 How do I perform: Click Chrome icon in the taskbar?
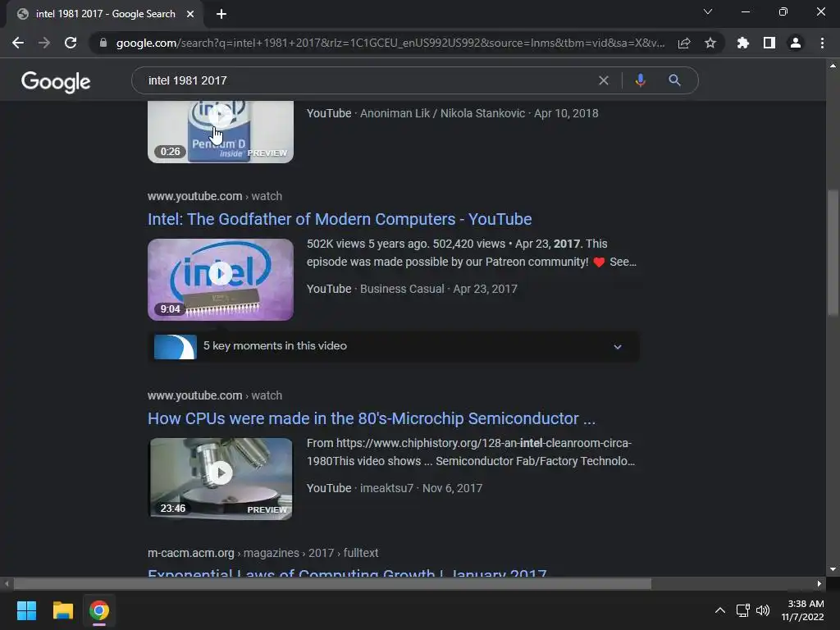[x=99, y=610]
